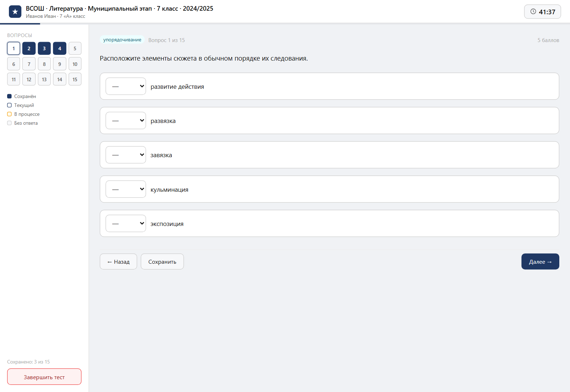Click Завершить тест button
Image resolution: width=570 pixels, height=392 pixels.
[44, 377]
